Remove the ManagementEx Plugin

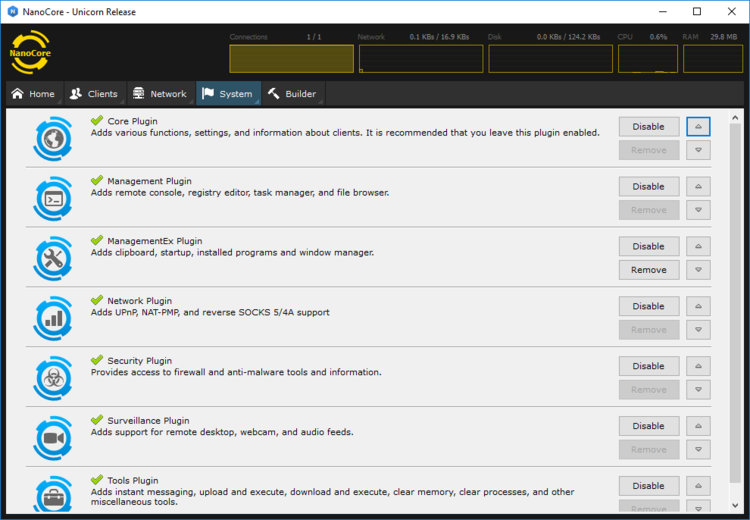(x=649, y=270)
